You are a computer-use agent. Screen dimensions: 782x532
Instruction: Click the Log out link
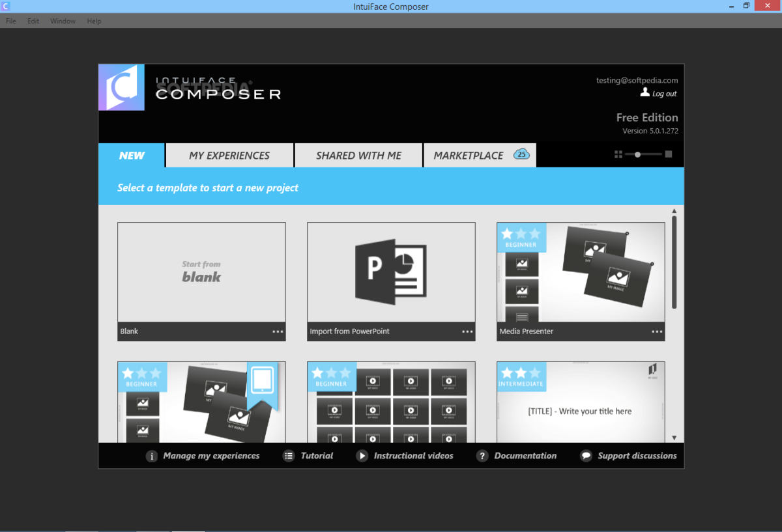click(664, 94)
